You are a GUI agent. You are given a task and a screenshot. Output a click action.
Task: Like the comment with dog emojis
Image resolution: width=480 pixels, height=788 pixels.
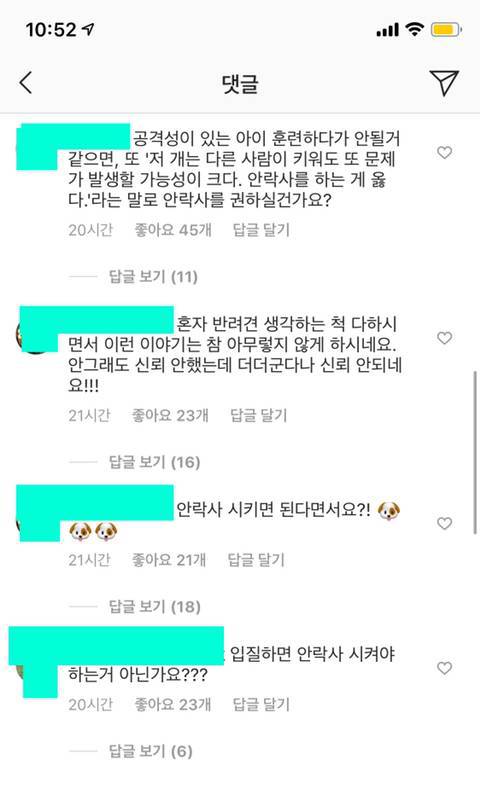tap(444, 523)
